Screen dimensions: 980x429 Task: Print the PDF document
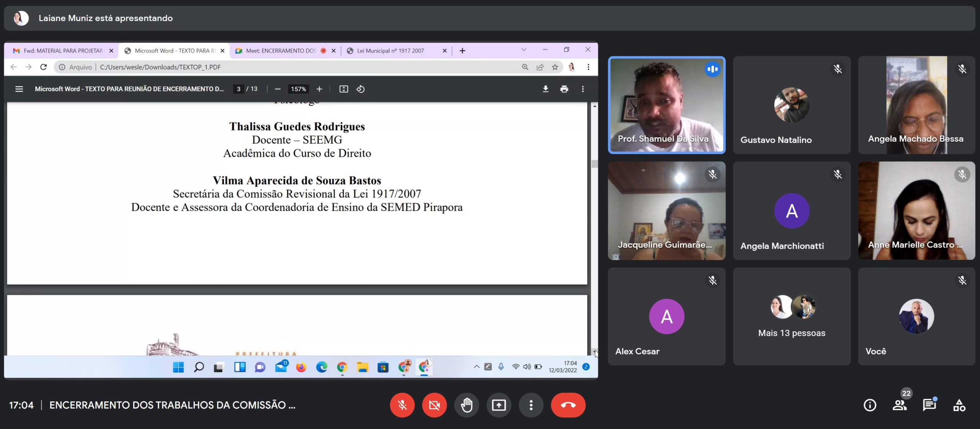(564, 89)
